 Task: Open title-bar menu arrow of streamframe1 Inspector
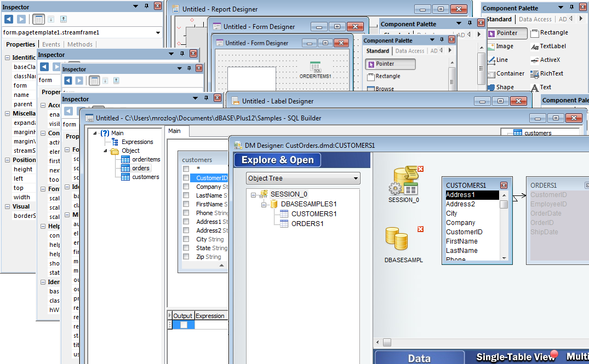(x=135, y=7)
